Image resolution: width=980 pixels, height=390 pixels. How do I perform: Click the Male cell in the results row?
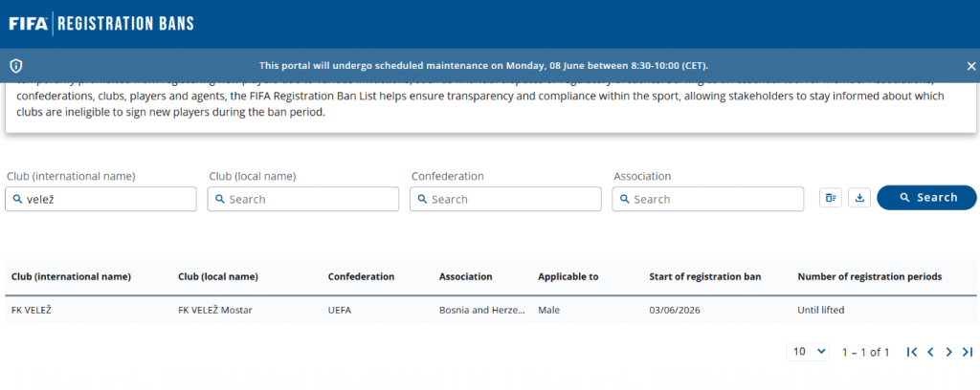(548, 310)
